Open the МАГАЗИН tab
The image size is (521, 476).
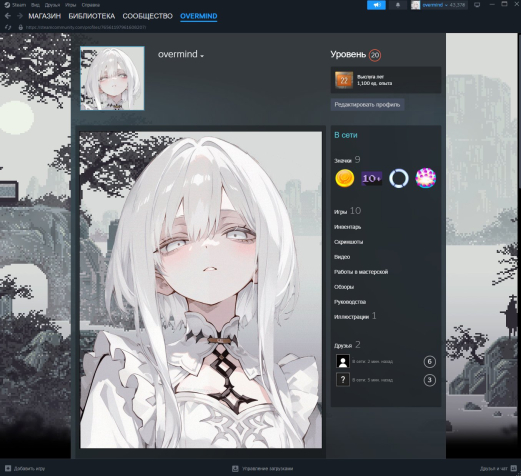[45, 16]
